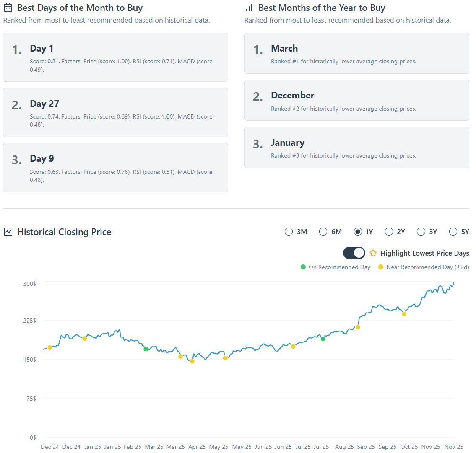This screenshot has height=453, width=476.
Task: Click the Day 27 ranked card
Action: 115,112
